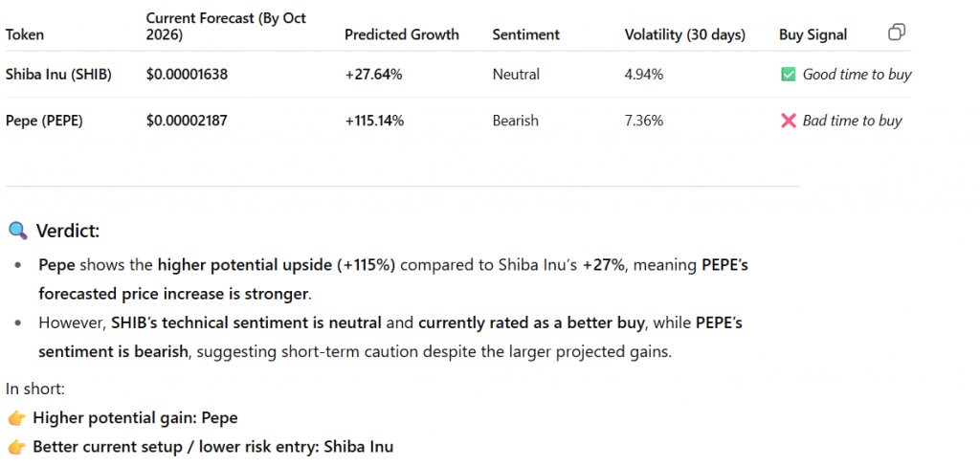The image size is (980, 467).
Task: Click the pointing hand before Better current setup
Action: [15, 447]
